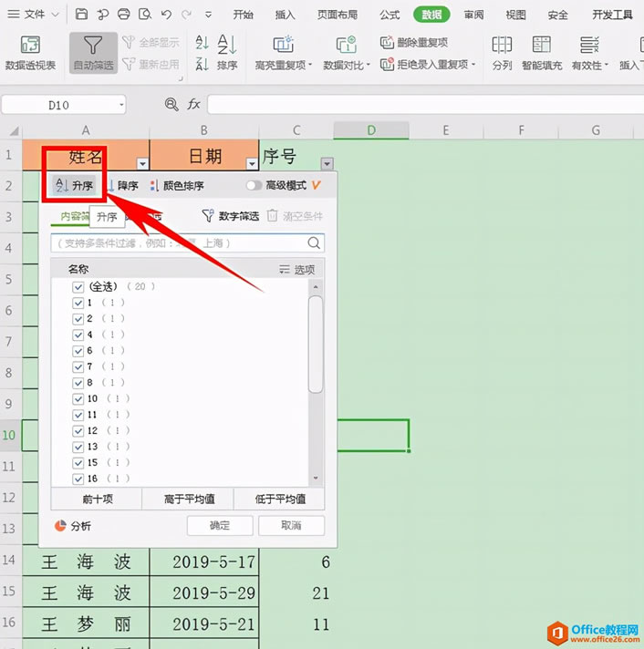Toggle the Advanced Mode (高级模式) switch

coord(254,185)
